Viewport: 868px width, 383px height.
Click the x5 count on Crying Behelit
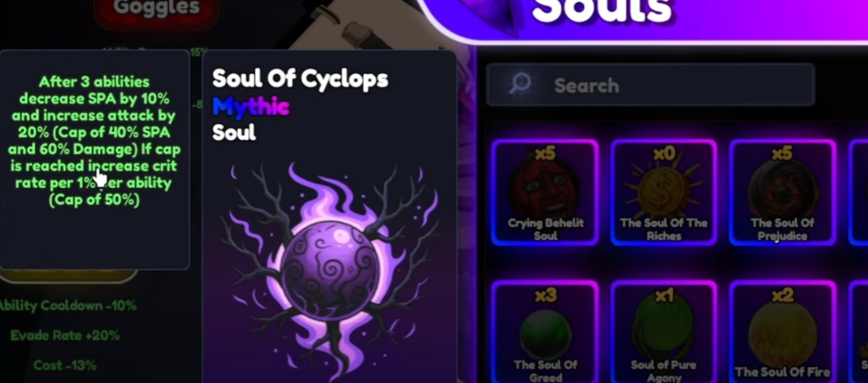pos(545,152)
